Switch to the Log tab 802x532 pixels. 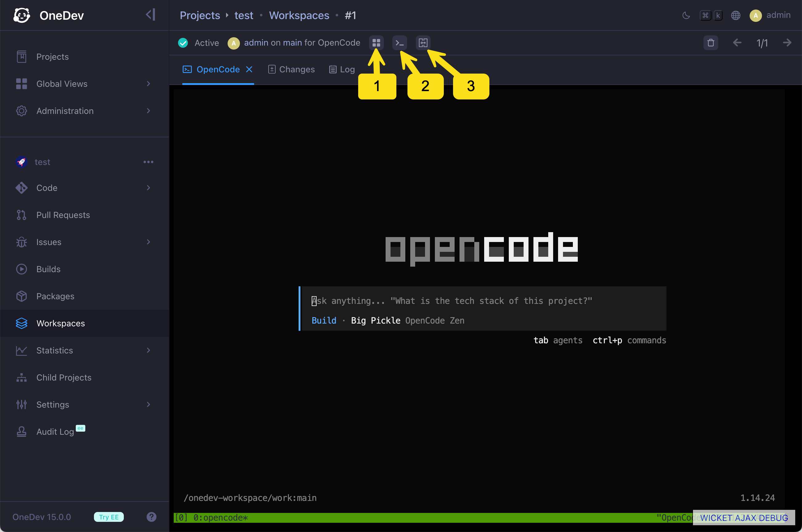(x=342, y=70)
